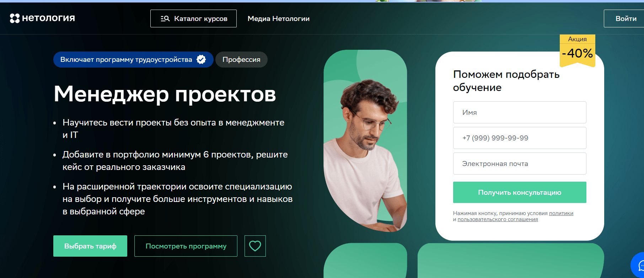The image size is (644, 278).
Task: Click the Акция -40% discount badge
Action: [x=577, y=50]
